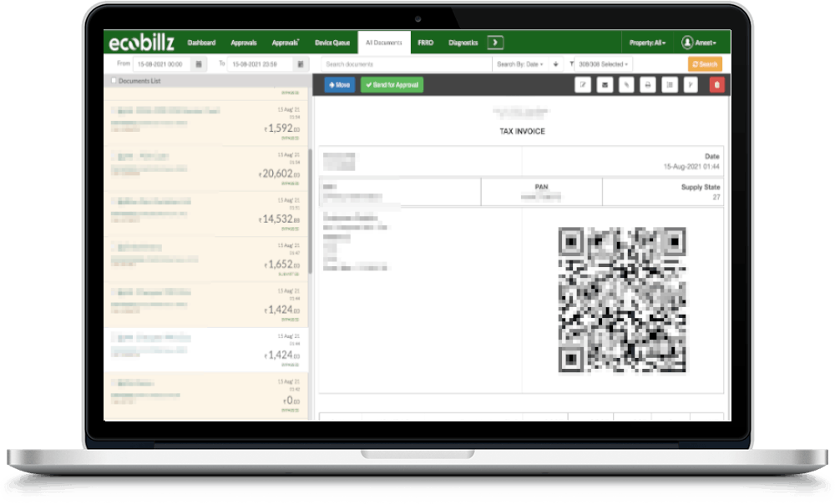This screenshot has height=504, width=835.
Task: Click the PAN label in invoice
Action: [541, 187]
